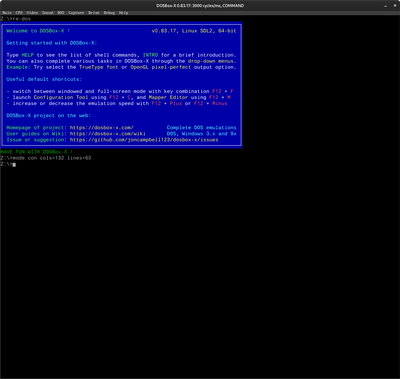
Task: Click 'Complete DOS emulations' text
Action: point(202,128)
